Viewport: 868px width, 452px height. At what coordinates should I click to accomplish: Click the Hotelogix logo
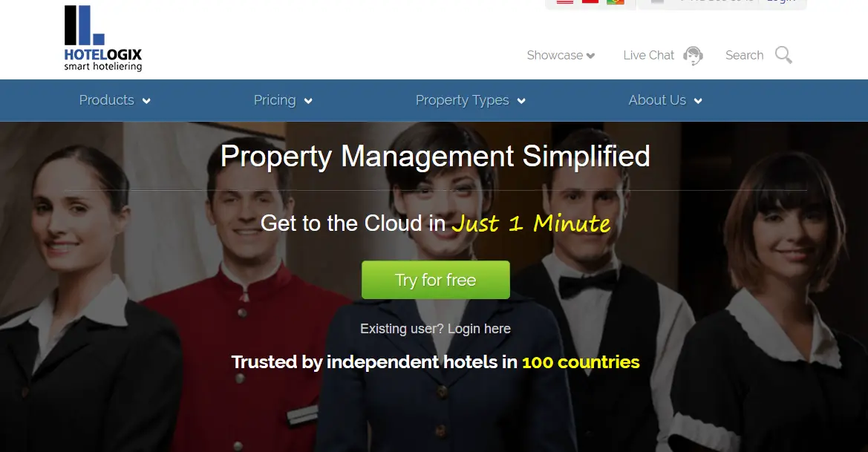coord(103,38)
